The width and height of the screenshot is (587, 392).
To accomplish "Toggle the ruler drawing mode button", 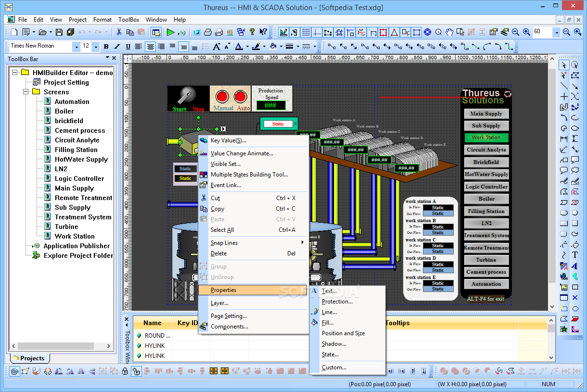I will [283, 32].
